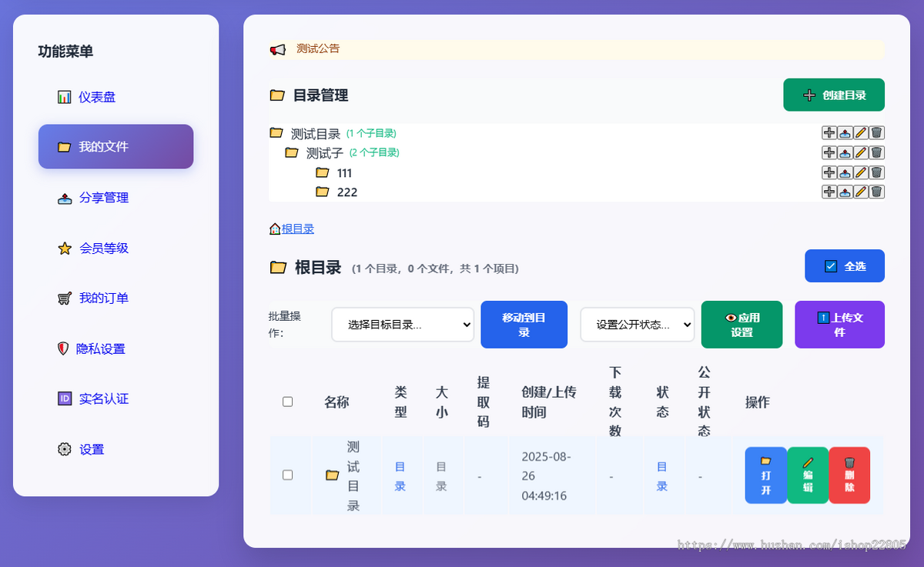Viewport: 924px width, 567px height.
Task: Select 测试子 node in directory tree
Action: [x=325, y=153]
